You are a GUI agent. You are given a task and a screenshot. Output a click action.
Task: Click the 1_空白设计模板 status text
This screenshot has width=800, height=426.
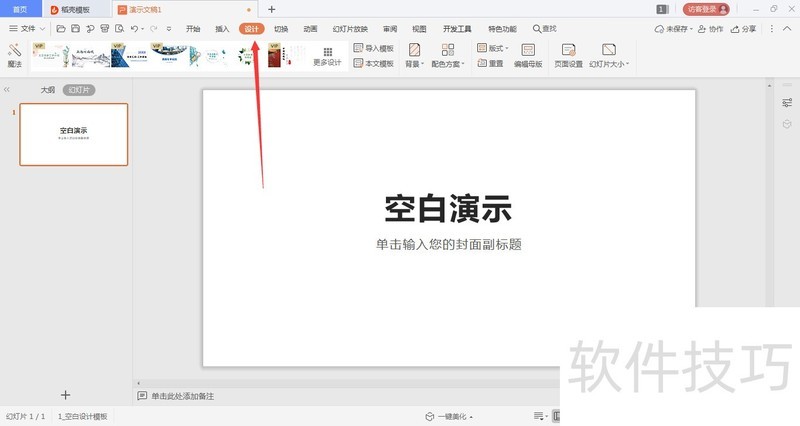(x=83, y=416)
